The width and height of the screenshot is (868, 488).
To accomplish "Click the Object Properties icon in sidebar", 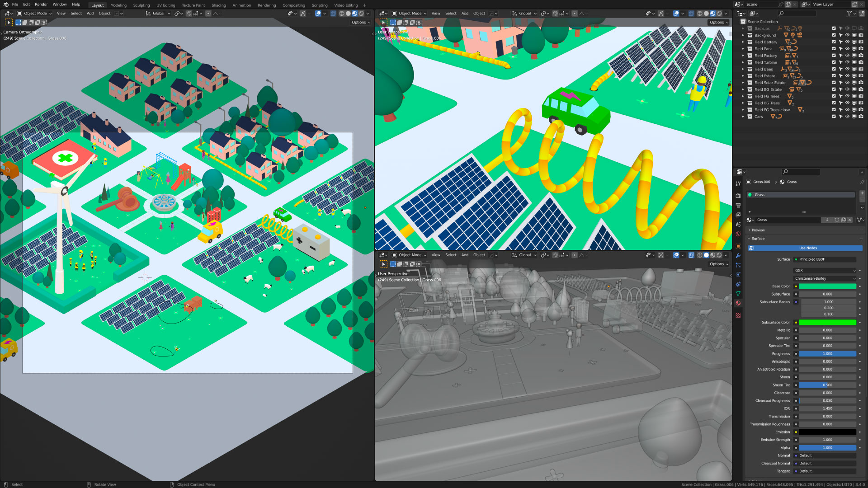I will tap(739, 245).
